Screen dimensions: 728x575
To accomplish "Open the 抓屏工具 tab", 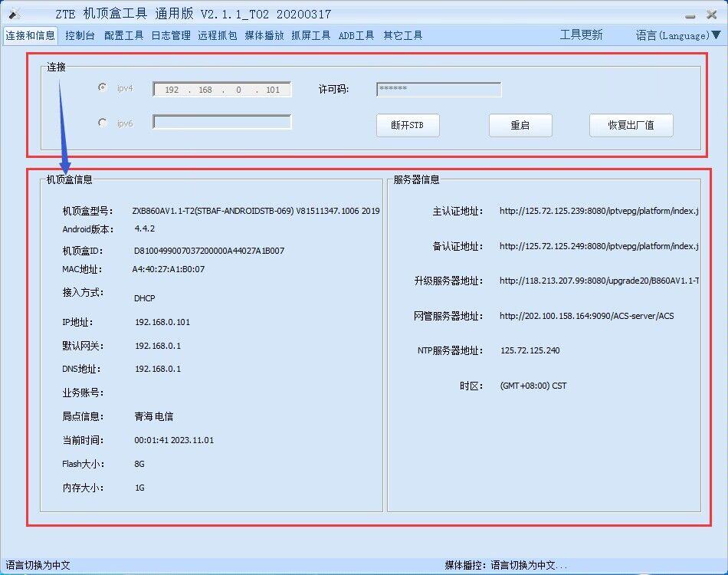I will 310,35.
